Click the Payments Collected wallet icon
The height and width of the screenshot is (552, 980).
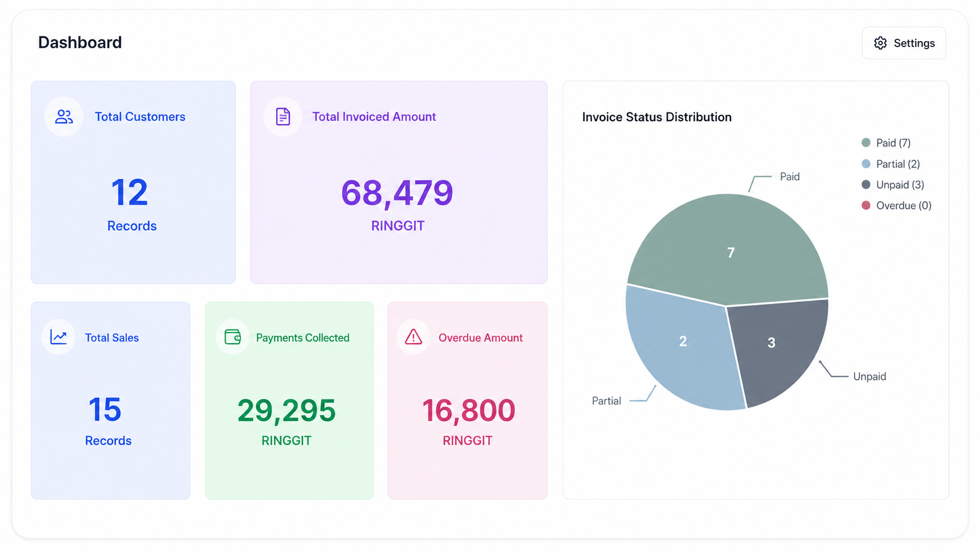coord(233,337)
